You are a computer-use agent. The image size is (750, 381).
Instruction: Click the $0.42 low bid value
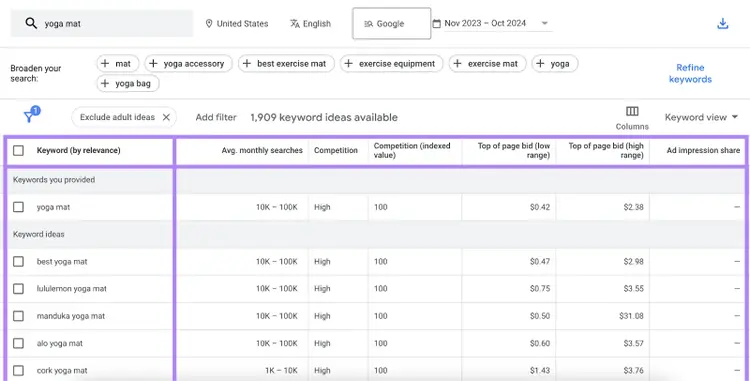[x=540, y=207]
